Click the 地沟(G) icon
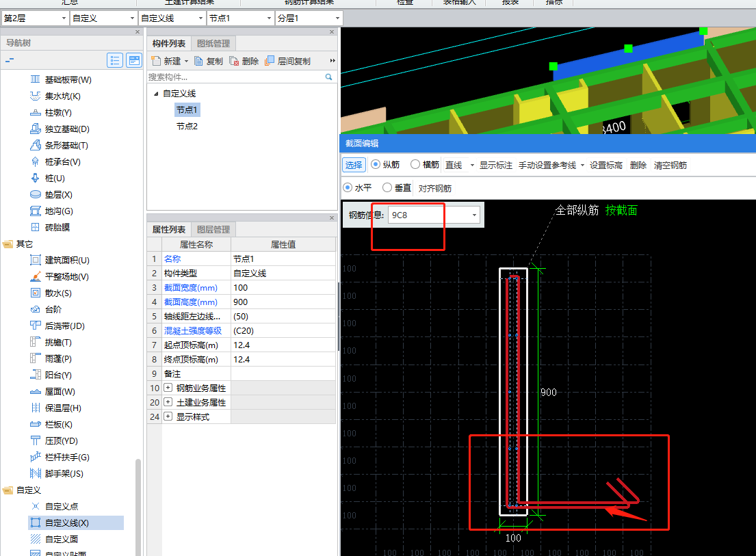Image resolution: width=756 pixels, height=556 pixels. (x=35, y=211)
